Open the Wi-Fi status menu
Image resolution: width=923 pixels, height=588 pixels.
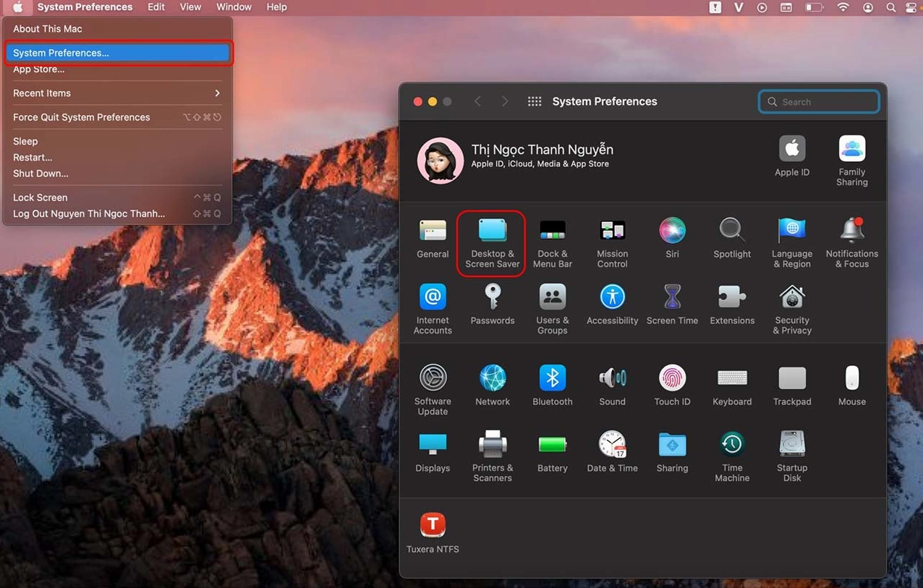843,7
